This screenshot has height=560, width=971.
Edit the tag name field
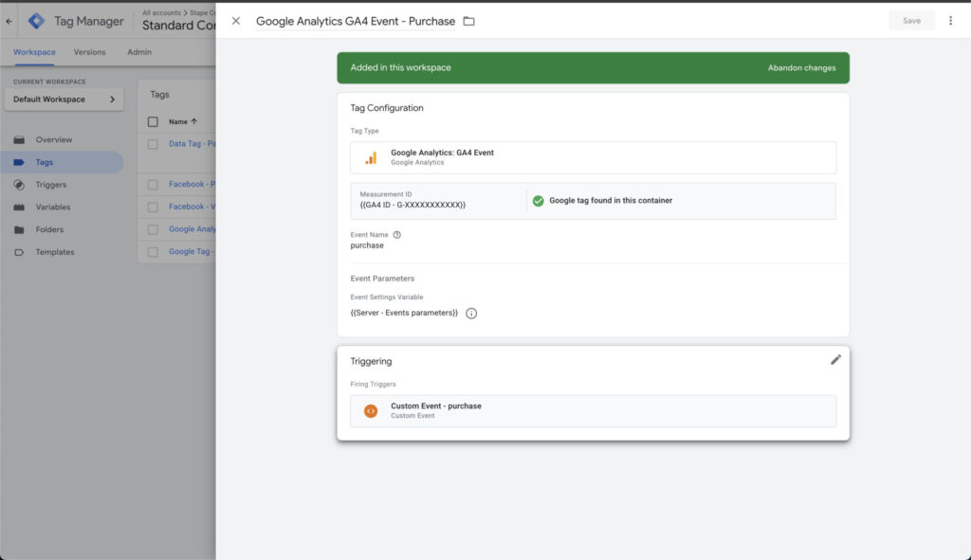(356, 21)
